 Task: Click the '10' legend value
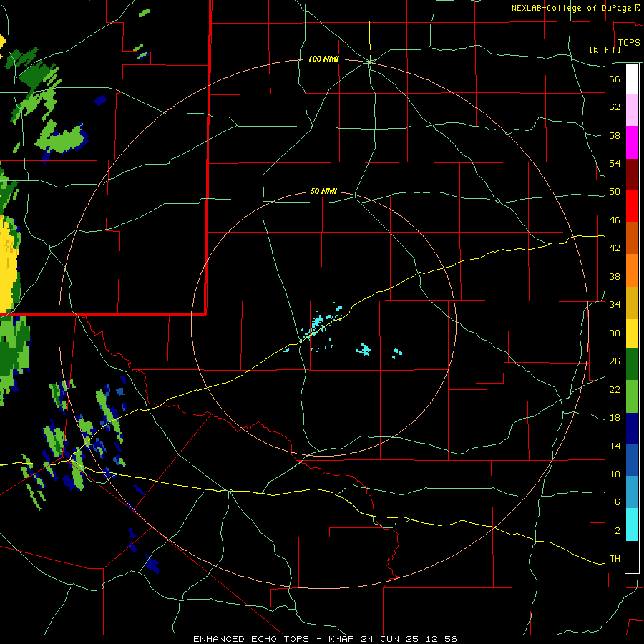pyautogui.click(x=615, y=474)
